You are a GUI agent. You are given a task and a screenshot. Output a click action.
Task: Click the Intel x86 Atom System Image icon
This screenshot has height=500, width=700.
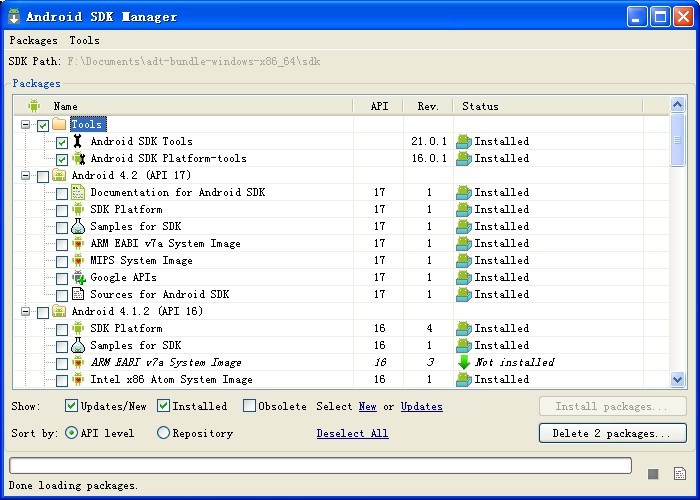(78, 379)
